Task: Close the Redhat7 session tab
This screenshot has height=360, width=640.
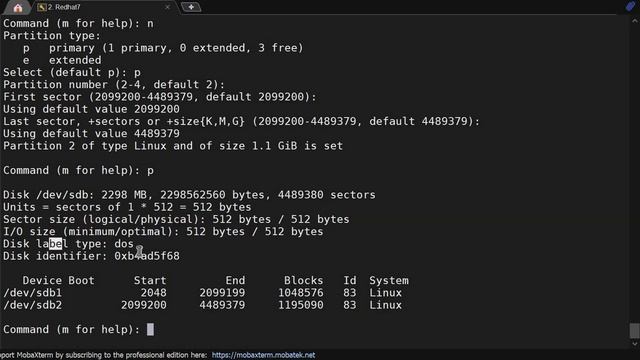Action: click(x=167, y=7)
